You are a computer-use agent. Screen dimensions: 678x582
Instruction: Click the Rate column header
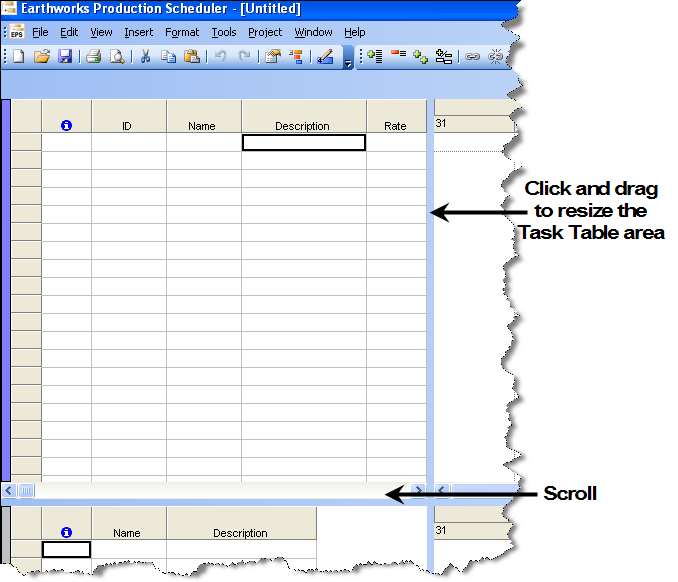click(x=395, y=126)
